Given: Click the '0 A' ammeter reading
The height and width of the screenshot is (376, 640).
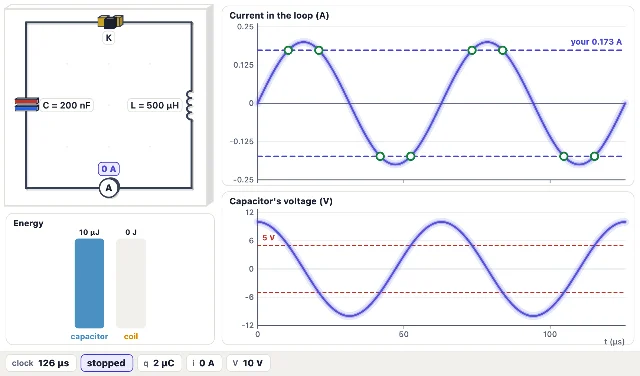Looking at the screenshot, I should click(109, 169).
